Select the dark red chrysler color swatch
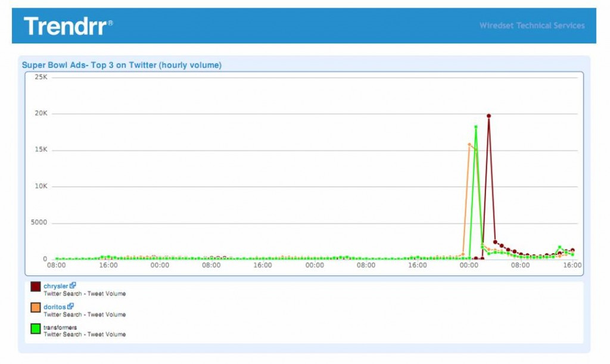Image resolution: width=610 pixels, height=364 pixels. (36, 287)
